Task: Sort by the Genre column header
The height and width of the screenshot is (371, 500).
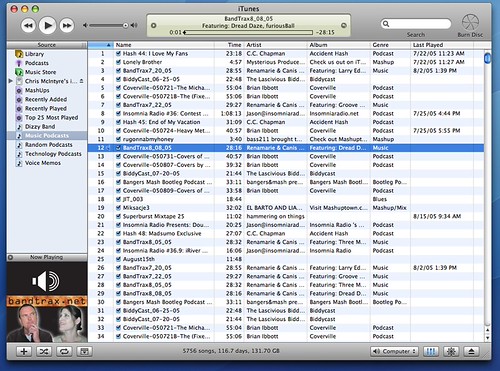Action: click(x=390, y=45)
